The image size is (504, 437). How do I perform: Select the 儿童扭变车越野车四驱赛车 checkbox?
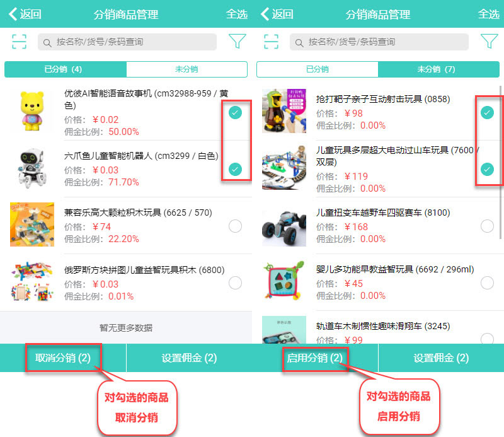click(x=487, y=226)
